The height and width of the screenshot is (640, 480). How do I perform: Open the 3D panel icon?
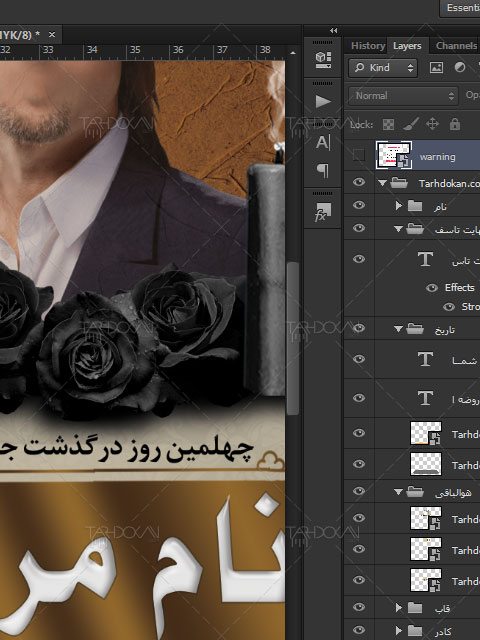pos(323,60)
